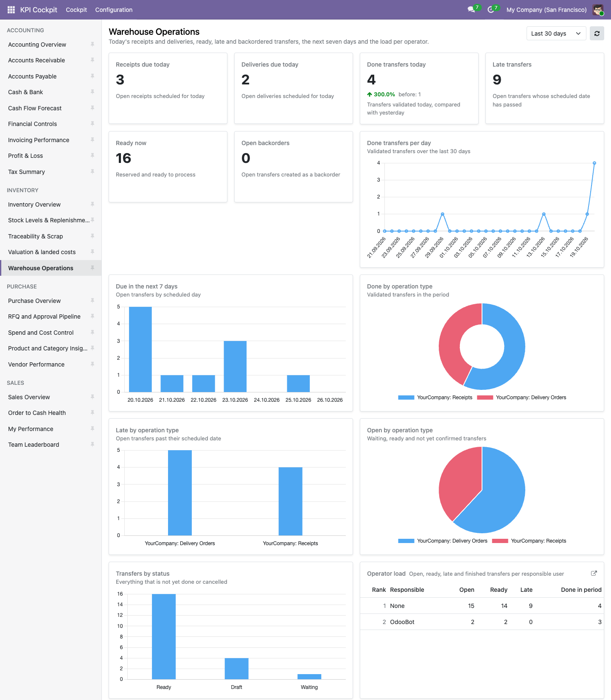Open the Cockpit menu
The height and width of the screenshot is (700, 611).
click(x=76, y=10)
